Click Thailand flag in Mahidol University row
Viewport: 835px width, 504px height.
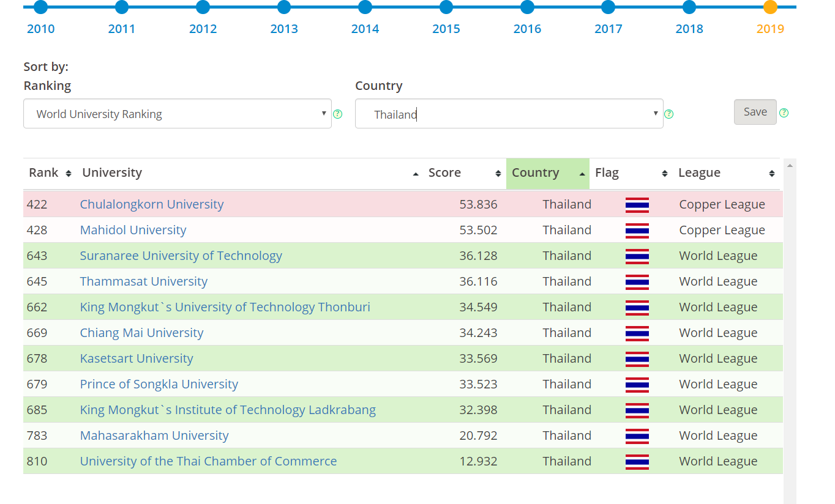pos(637,231)
